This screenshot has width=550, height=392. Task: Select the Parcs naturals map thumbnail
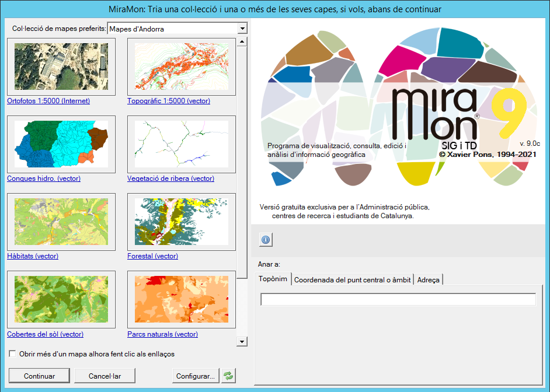[182, 299]
